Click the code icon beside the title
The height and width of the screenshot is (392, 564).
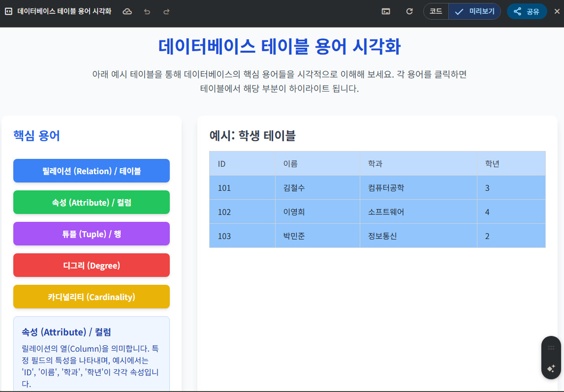coord(8,11)
